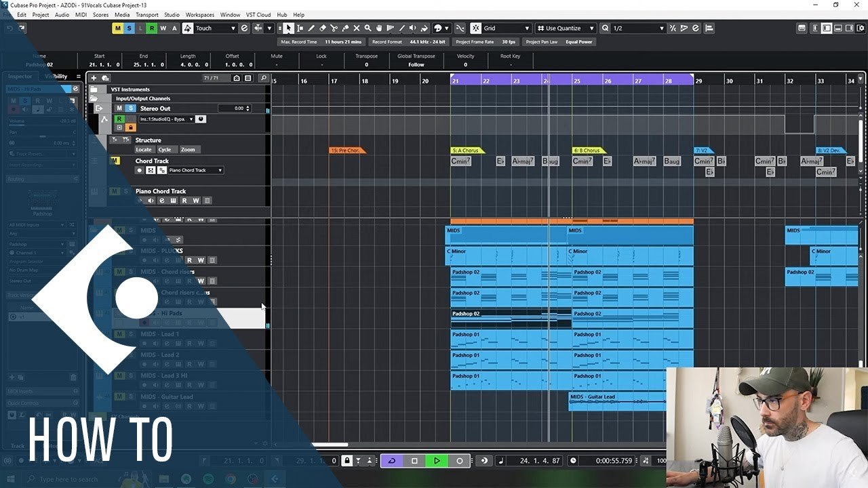This screenshot has height=488, width=868.
Task: Adjust Stereo Out 0.00 volume stepper
Action: [x=248, y=108]
